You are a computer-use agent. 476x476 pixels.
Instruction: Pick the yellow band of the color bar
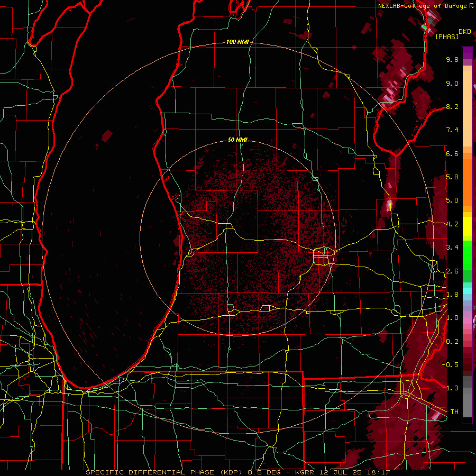[467, 226]
